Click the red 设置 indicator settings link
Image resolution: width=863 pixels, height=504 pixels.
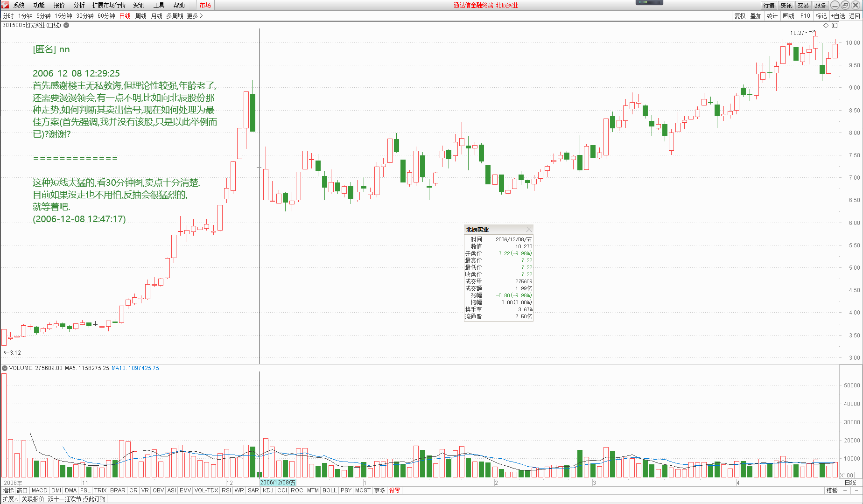click(x=394, y=490)
